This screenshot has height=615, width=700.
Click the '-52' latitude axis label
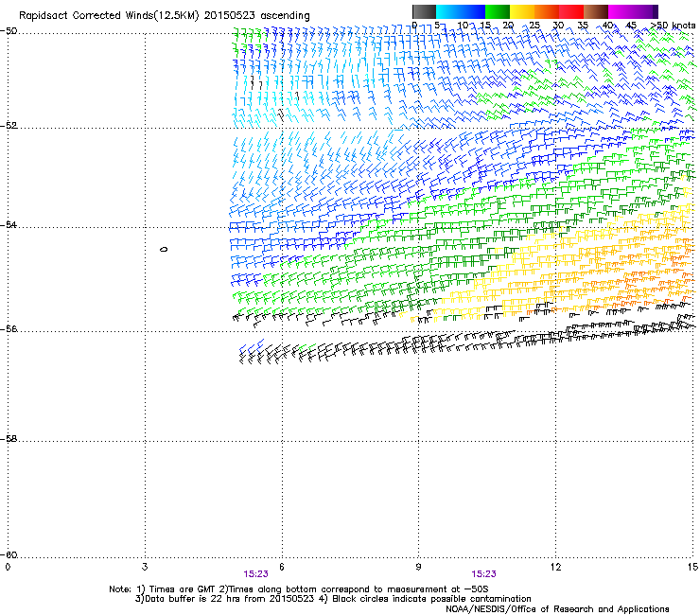pyautogui.click(x=9, y=126)
